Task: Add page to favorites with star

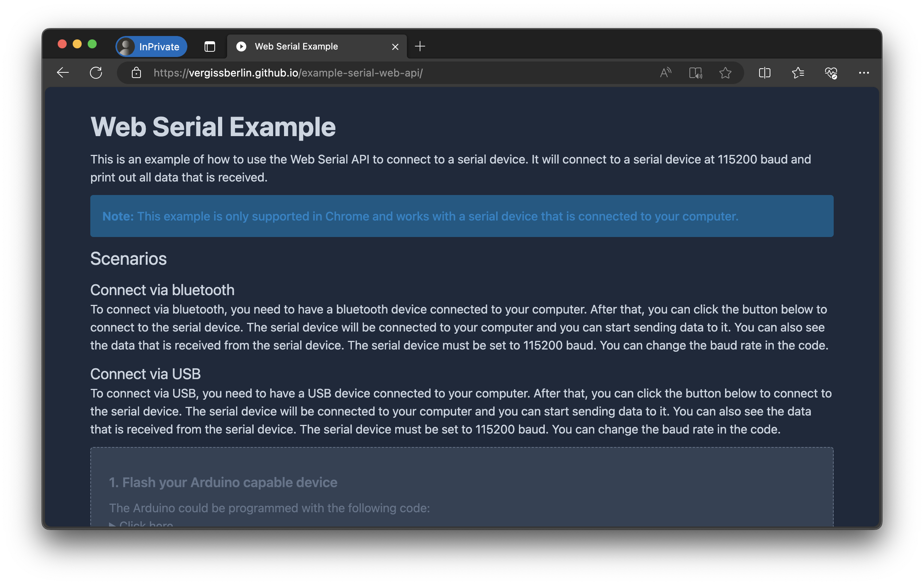Action: click(x=725, y=73)
